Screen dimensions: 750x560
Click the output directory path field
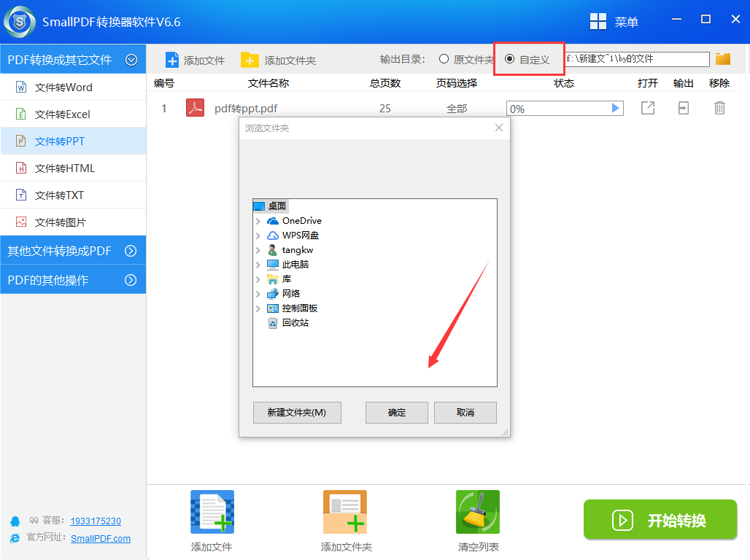click(x=635, y=59)
